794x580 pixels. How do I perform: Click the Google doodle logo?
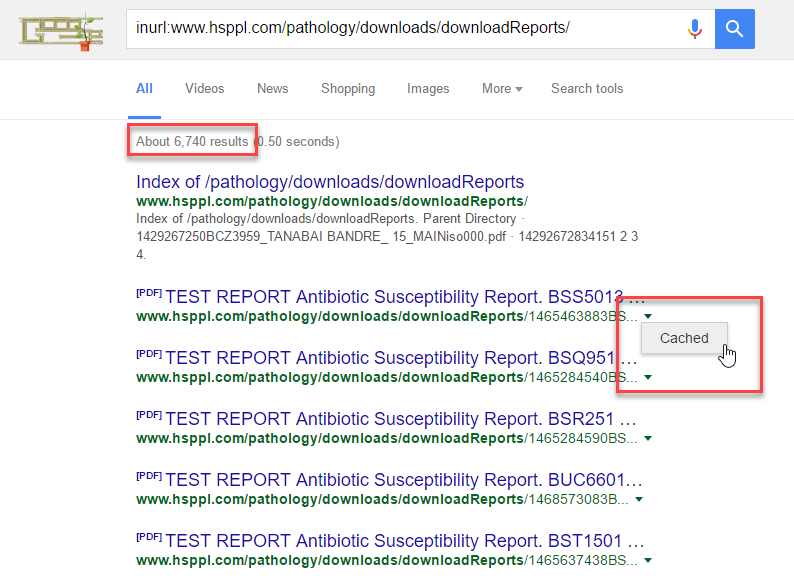tap(61, 32)
